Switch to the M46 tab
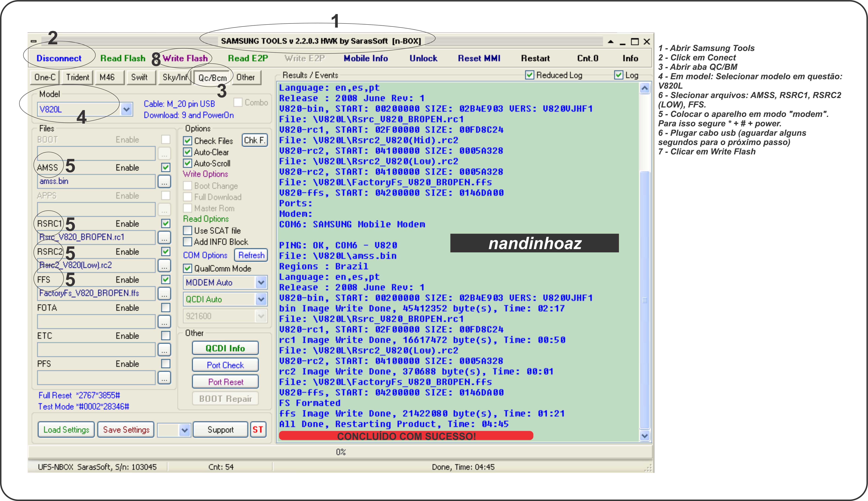This screenshot has height=501, width=868. (110, 77)
